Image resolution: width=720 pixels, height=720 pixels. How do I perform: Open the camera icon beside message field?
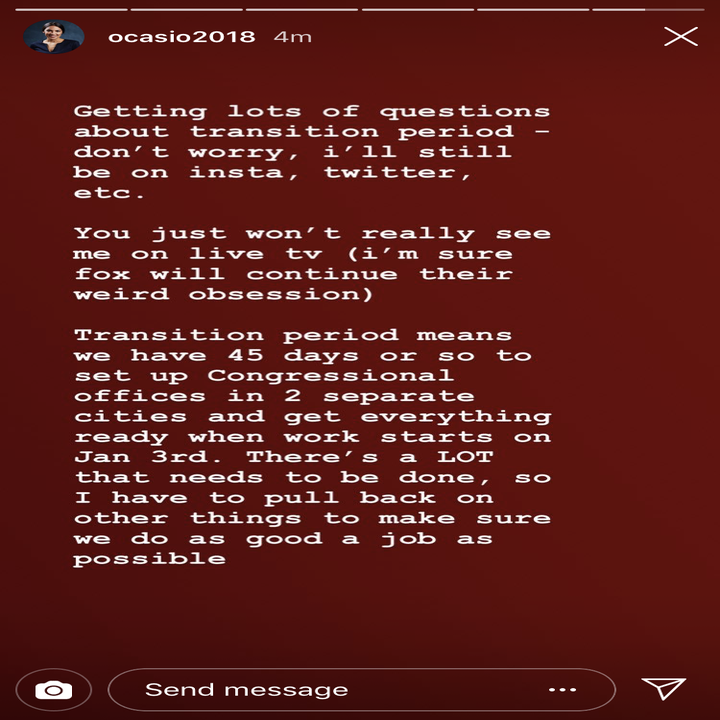[x=54, y=690]
